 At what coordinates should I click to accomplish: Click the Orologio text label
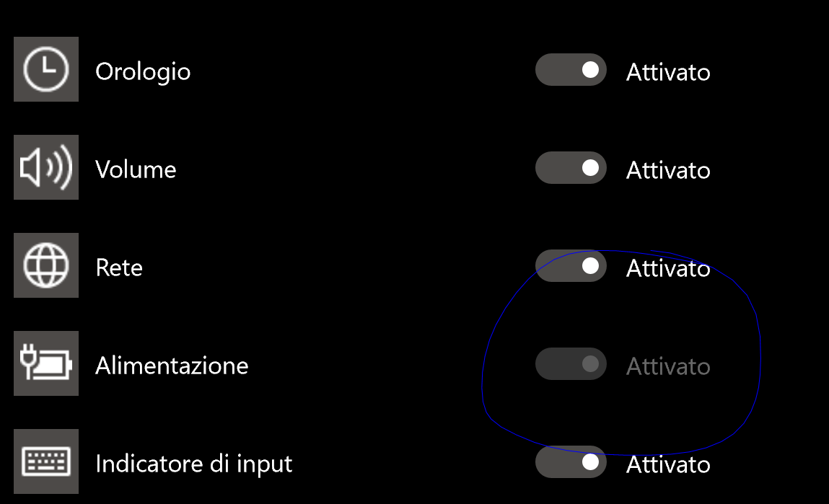tap(143, 71)
